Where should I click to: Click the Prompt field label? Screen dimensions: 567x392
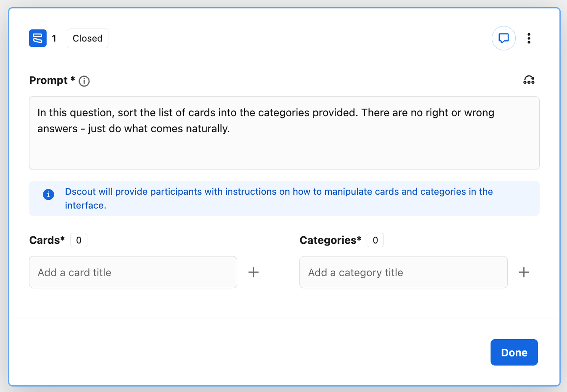[48, 80]
